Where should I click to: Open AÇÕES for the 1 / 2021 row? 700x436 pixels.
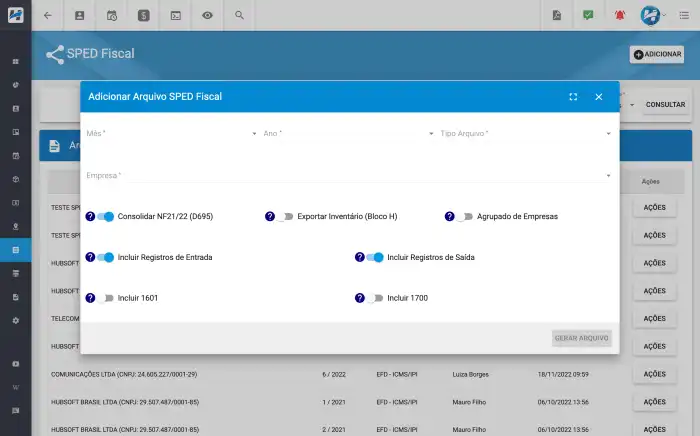(654, 402)
